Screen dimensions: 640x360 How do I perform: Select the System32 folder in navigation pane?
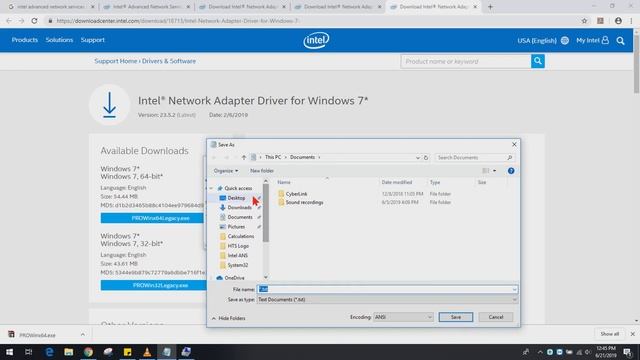pos(238,265)
